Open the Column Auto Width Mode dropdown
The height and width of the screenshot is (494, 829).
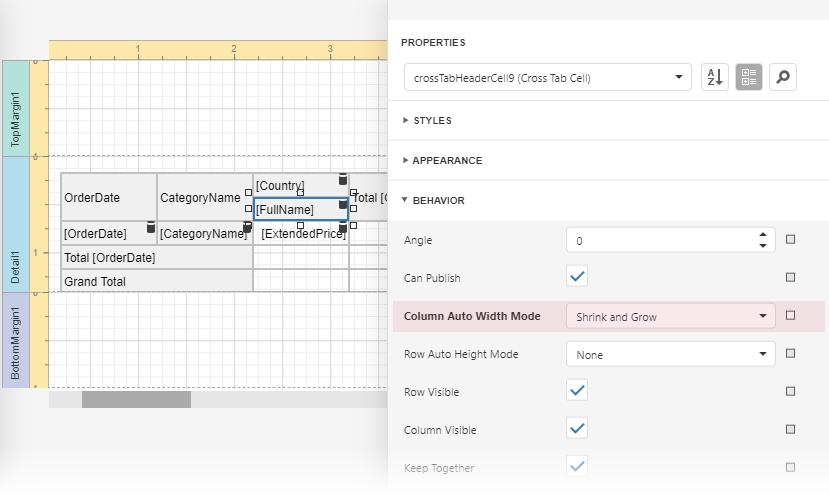pyautogui.click(x=670, y=316)
